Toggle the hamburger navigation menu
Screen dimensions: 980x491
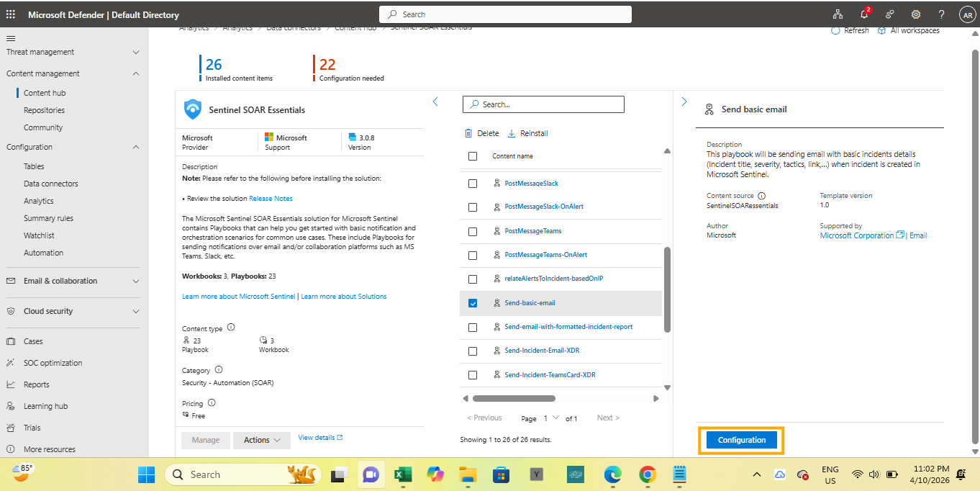click(11, 38)
